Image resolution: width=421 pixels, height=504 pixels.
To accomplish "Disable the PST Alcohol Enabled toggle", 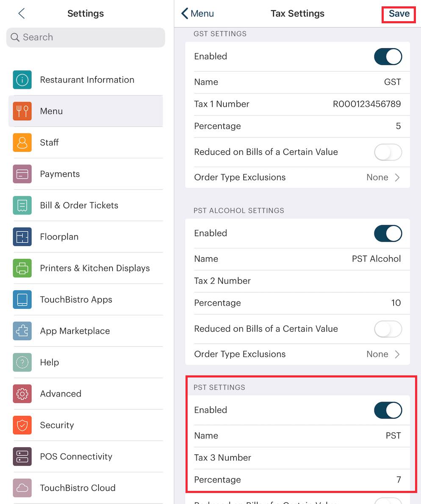I will point(388,234).
